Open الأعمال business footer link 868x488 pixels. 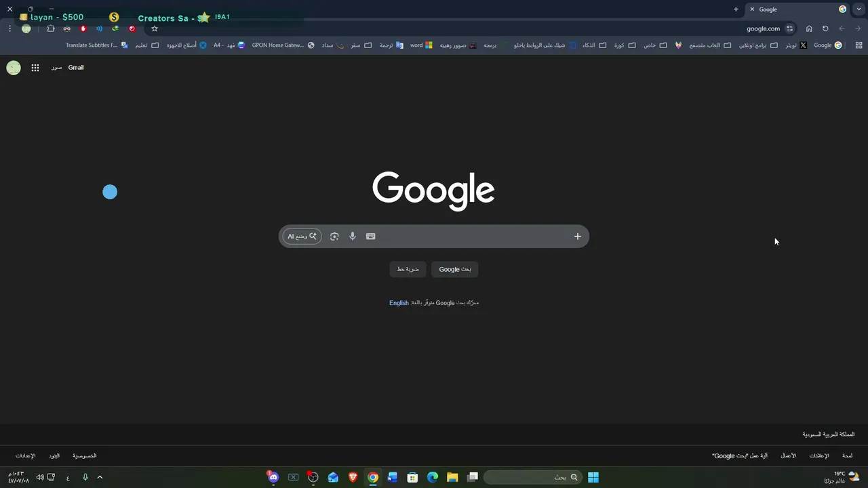tap(788, 456)
